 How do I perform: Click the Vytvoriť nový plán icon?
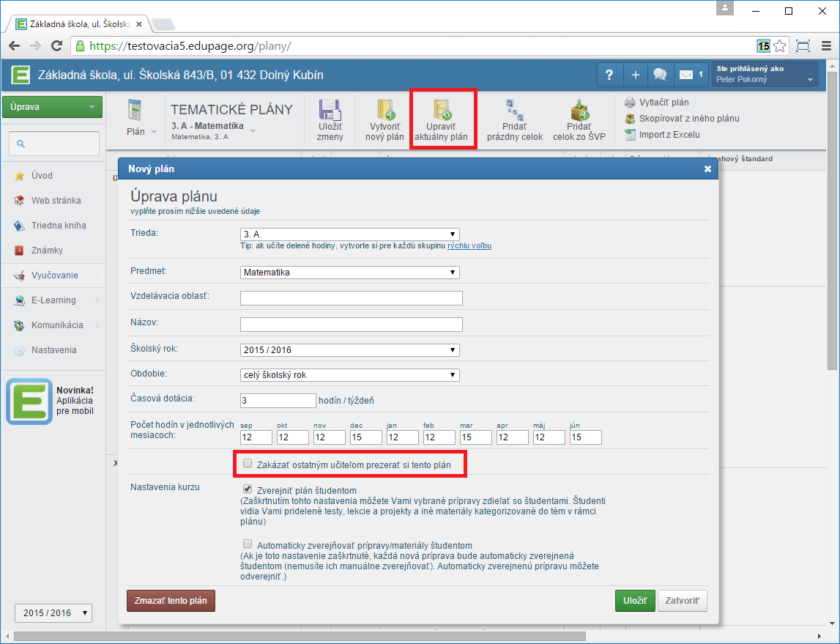tap(385, 111)
